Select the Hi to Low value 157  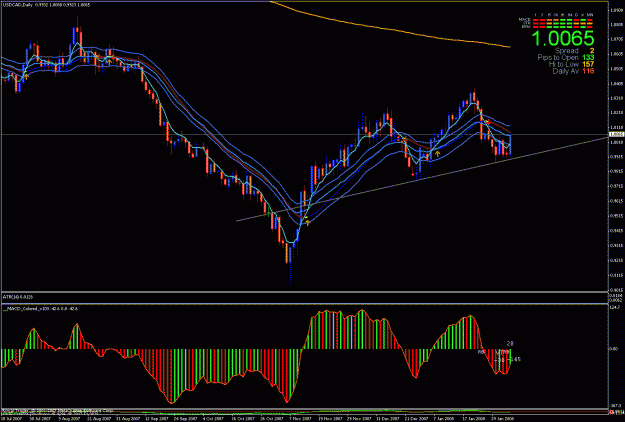click(x=588, y=64)
